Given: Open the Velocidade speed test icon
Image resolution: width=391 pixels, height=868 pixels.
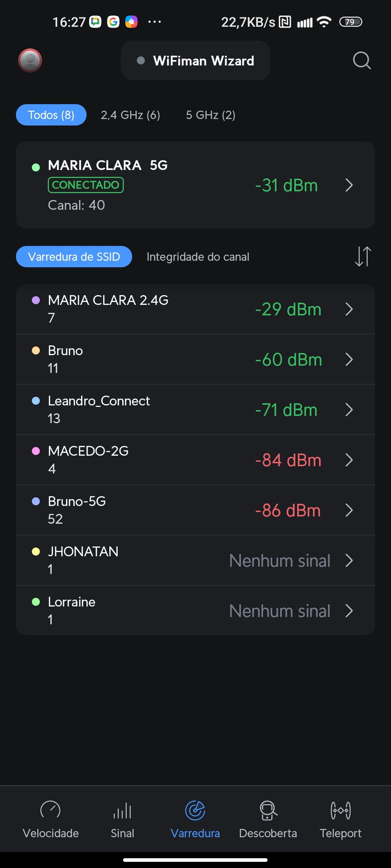Looking at the screenshot, I should tap(50, 810).
